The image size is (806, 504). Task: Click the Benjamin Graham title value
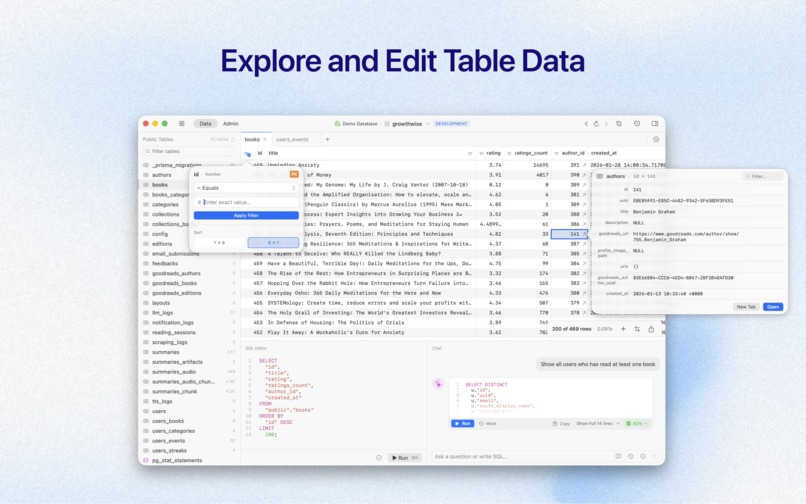654,211
